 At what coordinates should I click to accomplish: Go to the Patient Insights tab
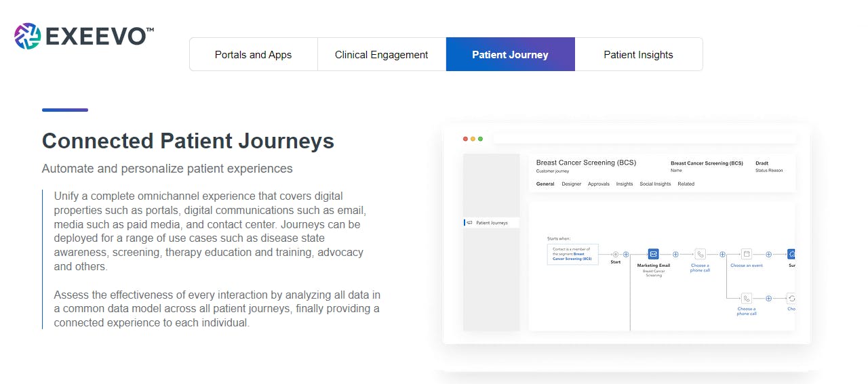point(638,55)
